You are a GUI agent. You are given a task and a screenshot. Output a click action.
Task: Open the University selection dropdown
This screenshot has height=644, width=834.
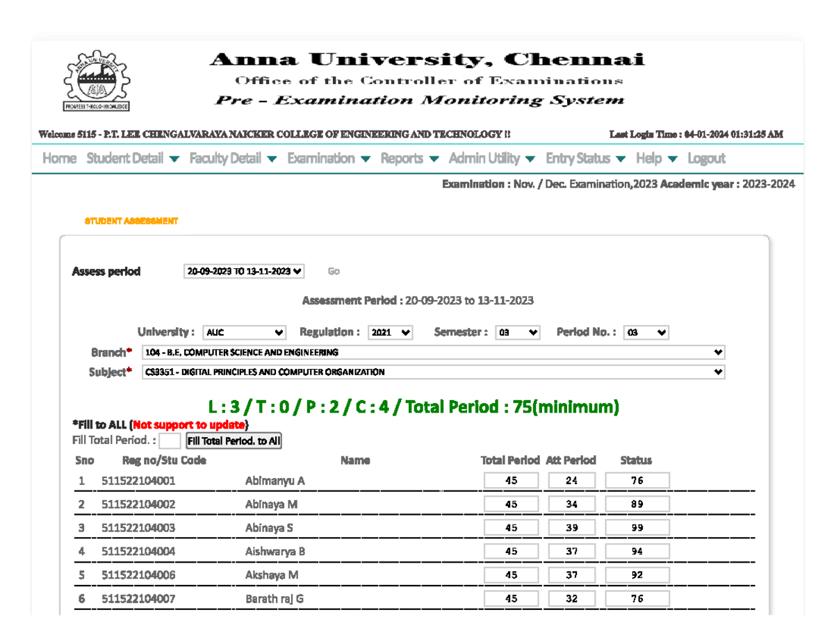243,332
